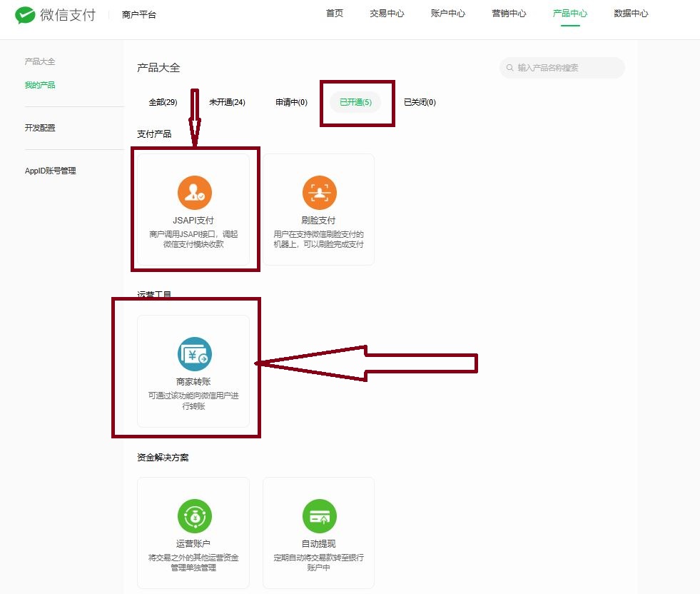
Task: Click the 刷脸支付 card title
Action: 318,220
